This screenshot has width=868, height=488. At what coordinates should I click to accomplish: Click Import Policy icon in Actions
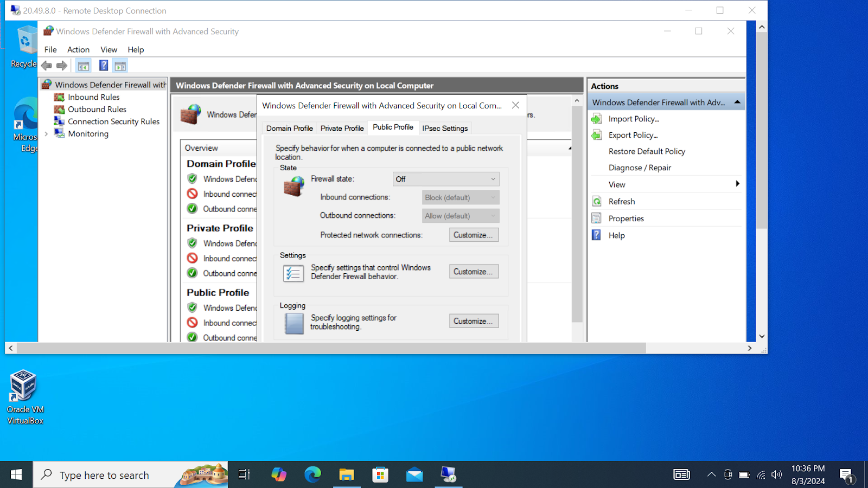coord(597,119)
